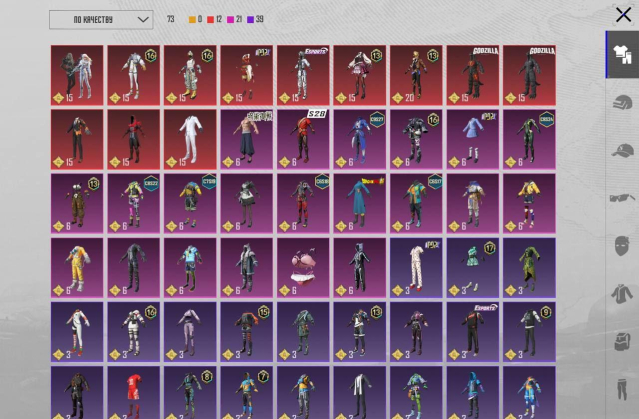Select the dark teal outfit with badge 8
Image resolution: width=639 pixels, height=419 pixels.
(x=190, y=393)
